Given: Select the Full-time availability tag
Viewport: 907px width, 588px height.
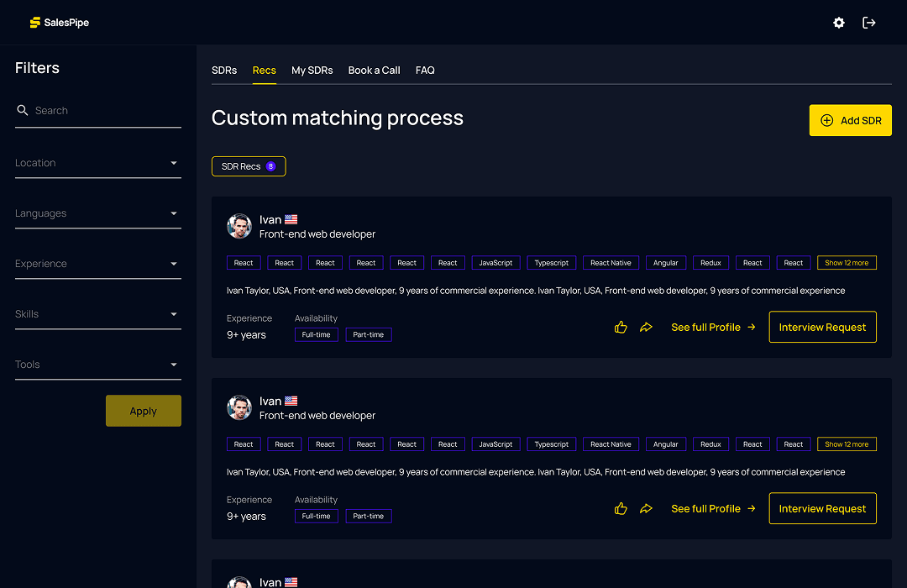Looking at the screenshot, I should 317,334.
